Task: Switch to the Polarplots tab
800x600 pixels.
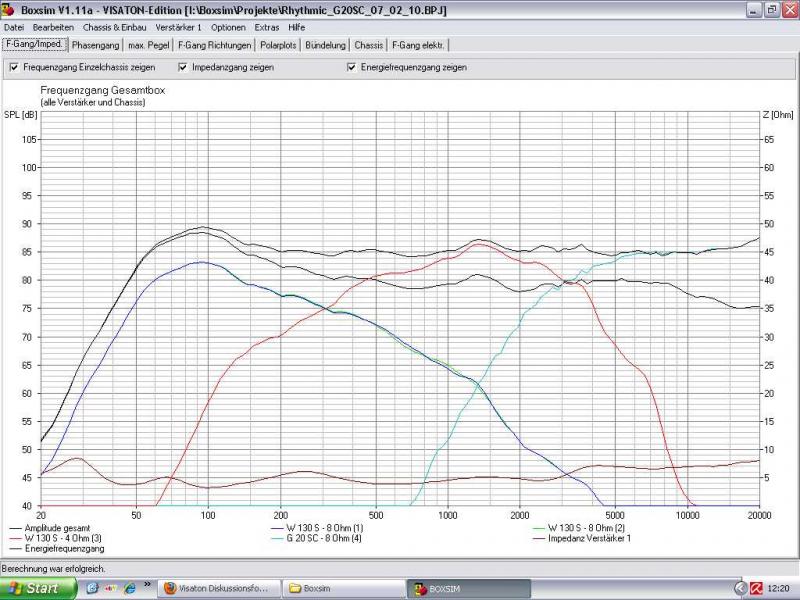Action: click(x=278, y=45)
